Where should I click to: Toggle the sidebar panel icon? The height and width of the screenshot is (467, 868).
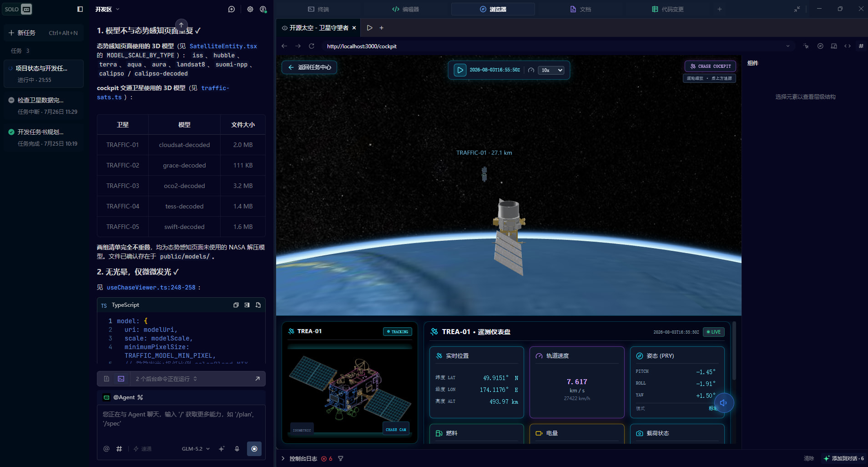tap(80, 9)
